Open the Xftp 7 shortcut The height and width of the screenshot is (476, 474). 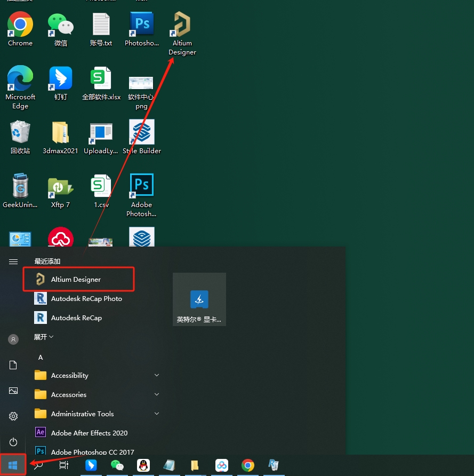point(60,192)
